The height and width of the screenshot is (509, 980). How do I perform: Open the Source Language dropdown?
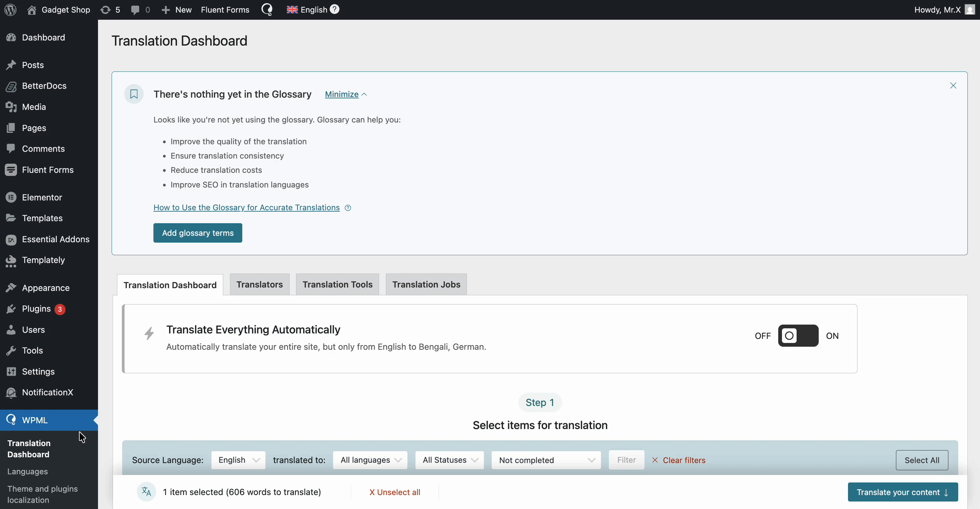(x=238, y=460)
